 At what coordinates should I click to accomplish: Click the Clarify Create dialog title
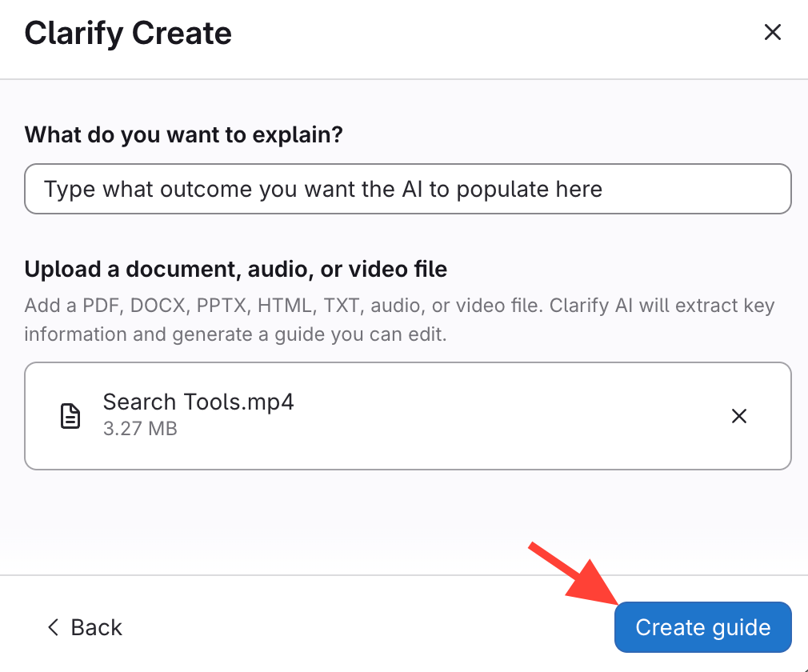[128, 34]
